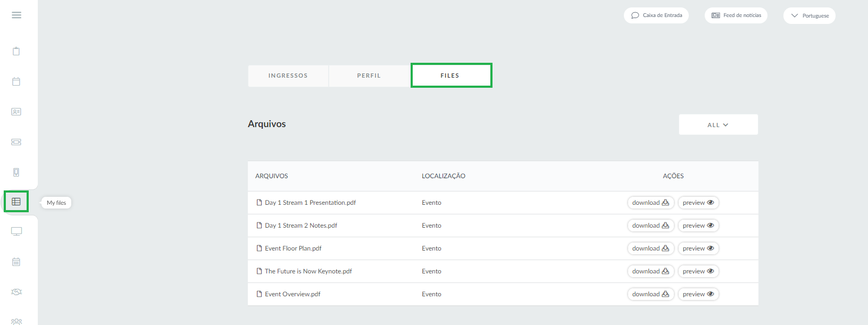The image size is (868, 325).
Task: Switch to the PERFIL tab
Action: pos(369,76)
